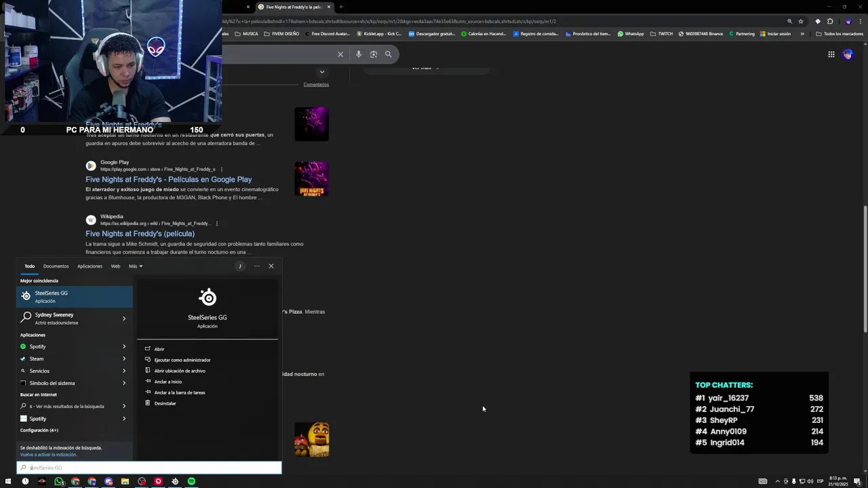Viewport: 868px width, 488px height.
Task: Open SteelSeries GG taskbar icon
Action: pyautogui.click(x=175, y=481)
